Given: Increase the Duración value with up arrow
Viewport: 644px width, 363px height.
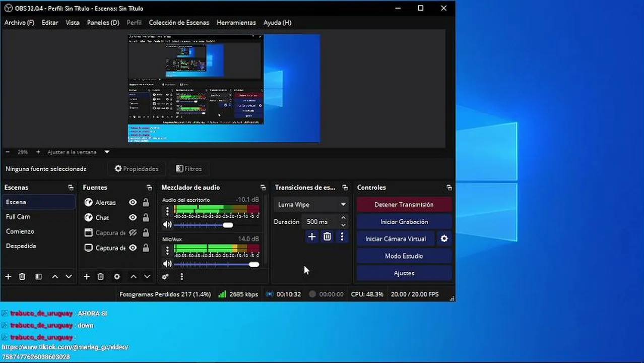Looking at the screenshot, I should pos(344,218).
